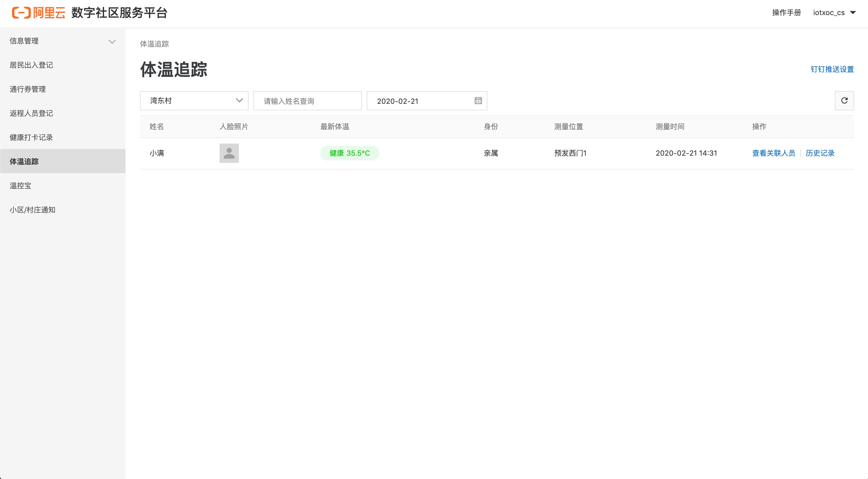
Task: Click the 姓名 column header
Action: [157, 127]
